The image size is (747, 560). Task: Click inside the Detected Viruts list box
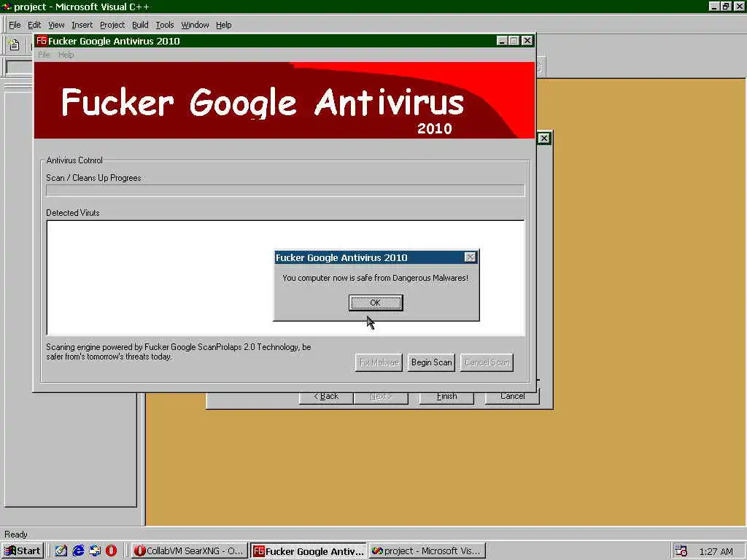[x=285, y=278]
